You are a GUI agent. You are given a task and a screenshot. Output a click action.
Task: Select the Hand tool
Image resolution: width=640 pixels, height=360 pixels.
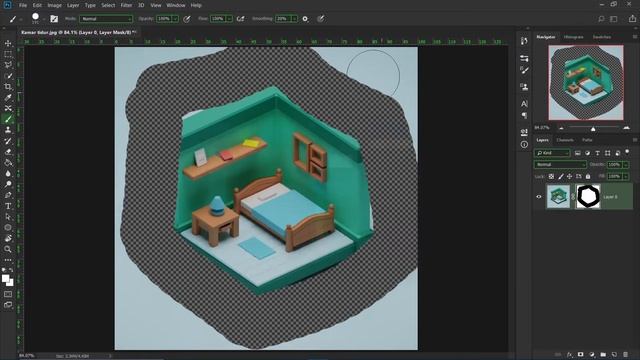point(8,238)
